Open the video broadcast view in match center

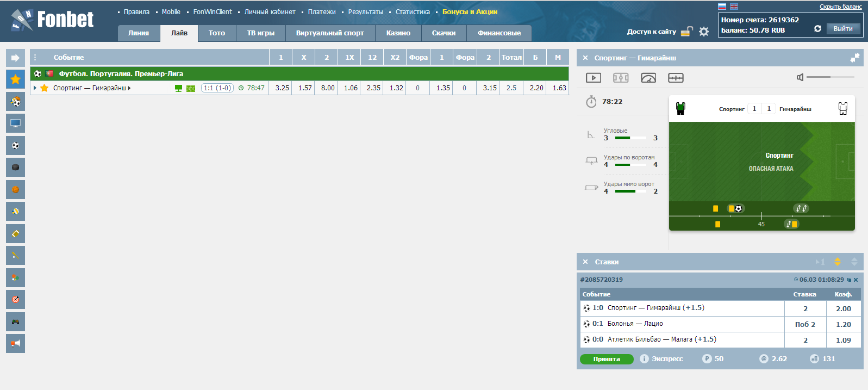tap(594, 78)
